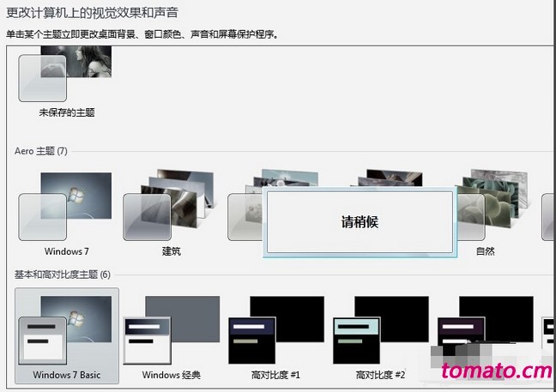
Task: Click the 请稍候 please-wait dialog
Action: 360,222
